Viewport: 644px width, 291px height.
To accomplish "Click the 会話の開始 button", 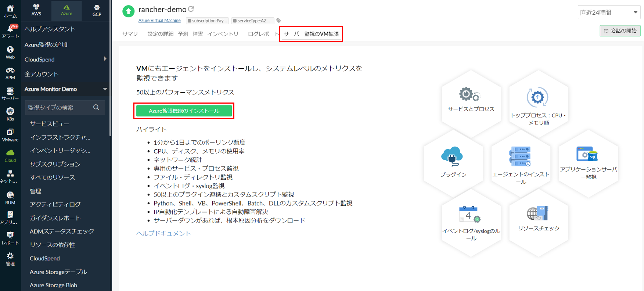I will (620, 31).
